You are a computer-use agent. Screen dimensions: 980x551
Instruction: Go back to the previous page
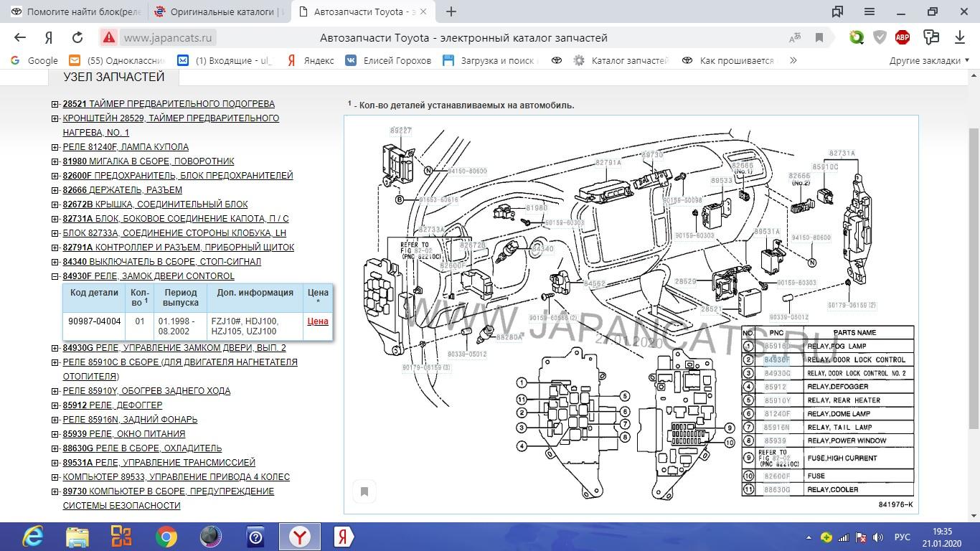tap(20, 37)
